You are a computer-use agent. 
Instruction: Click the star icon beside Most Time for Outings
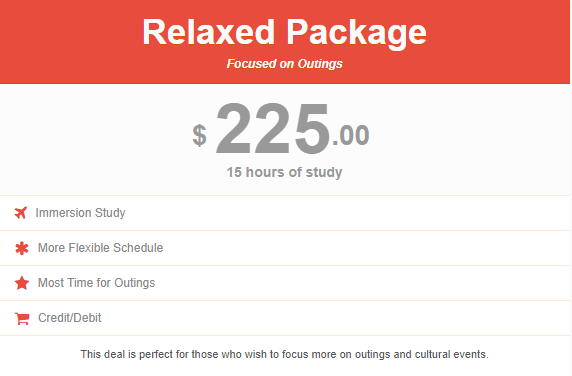(x=22, y=283)
